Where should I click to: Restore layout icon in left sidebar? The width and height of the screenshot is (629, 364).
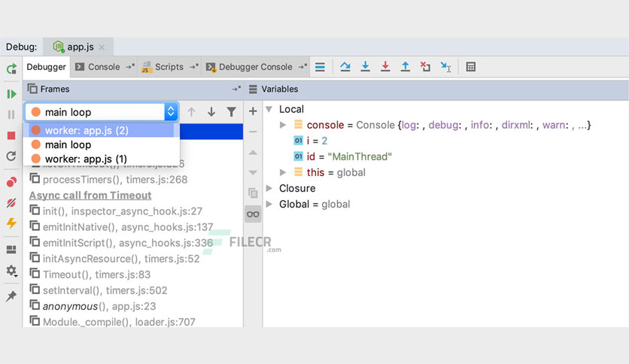coord(11,250)
